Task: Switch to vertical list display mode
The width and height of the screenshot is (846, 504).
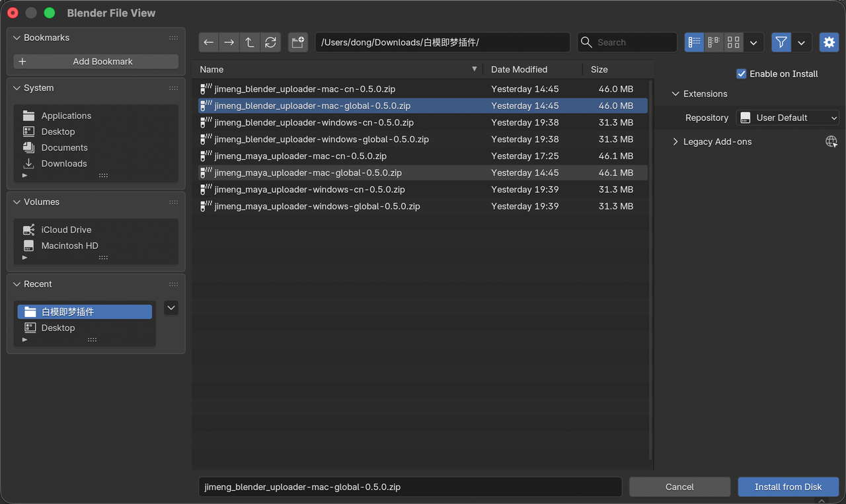Action: [694, 42]
